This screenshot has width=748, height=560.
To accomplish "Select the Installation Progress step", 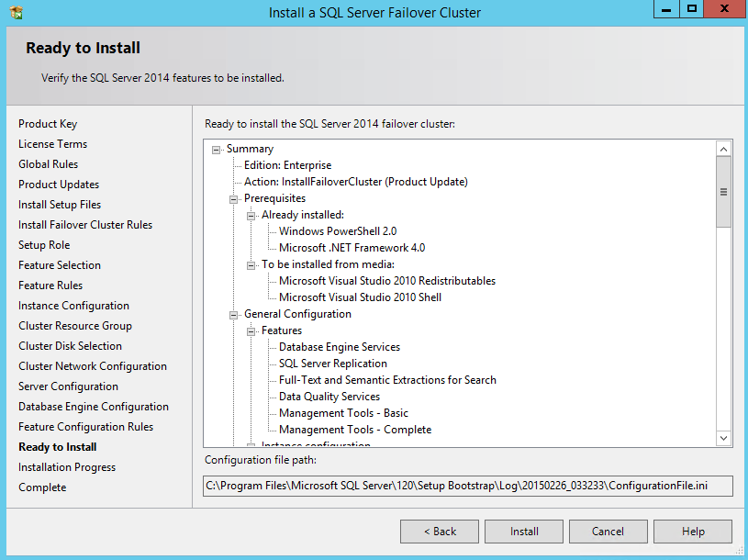I will coord(67,467).
